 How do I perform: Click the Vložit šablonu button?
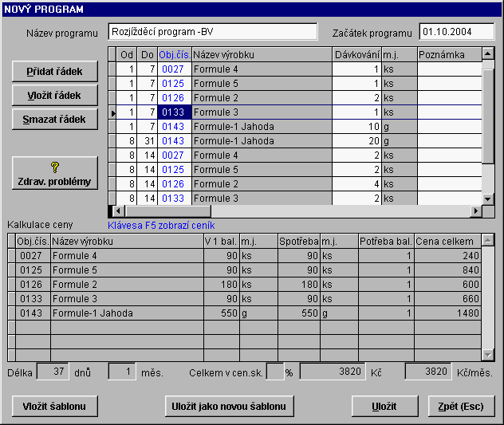pyautogui.click(x=55, y=407)
